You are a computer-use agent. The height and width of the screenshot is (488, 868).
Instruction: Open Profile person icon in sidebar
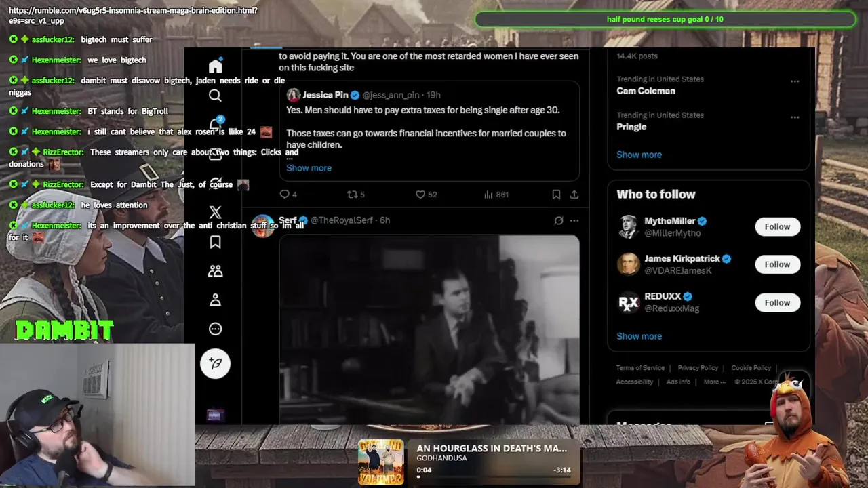[215, 300]
